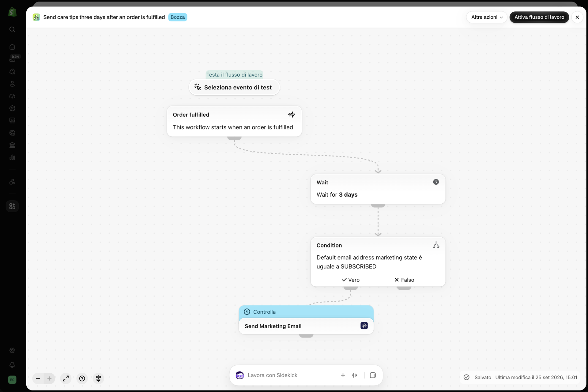Open the Condition step card

[x=378, y=262]
